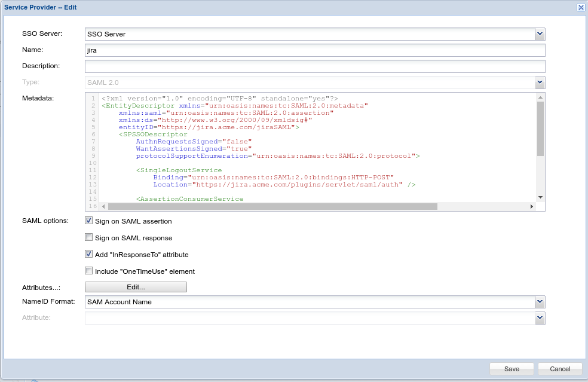Toggle Add "InResponseTo" attribute checkbox
The height and width of the screenshot is (382, 588).
point(89,254)
